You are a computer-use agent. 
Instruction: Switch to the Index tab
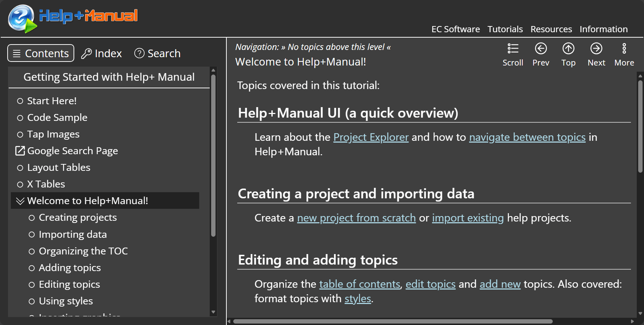[x=101, y=53]
